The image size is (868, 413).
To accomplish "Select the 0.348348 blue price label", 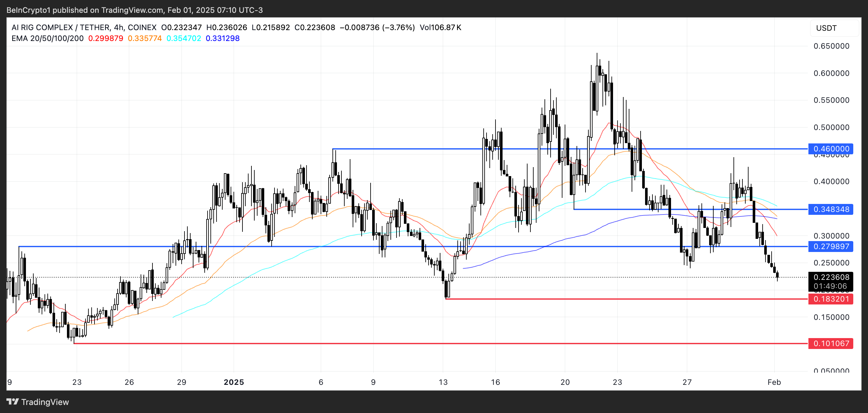I will (x=831, y=209).
